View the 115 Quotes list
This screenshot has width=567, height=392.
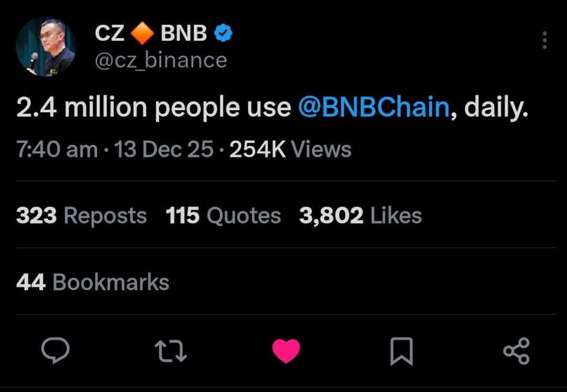tap(223, 216)
